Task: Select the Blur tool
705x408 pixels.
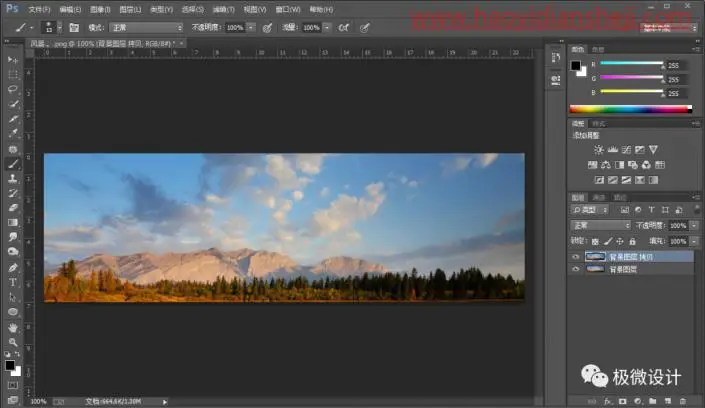Action: coord(13,237)
